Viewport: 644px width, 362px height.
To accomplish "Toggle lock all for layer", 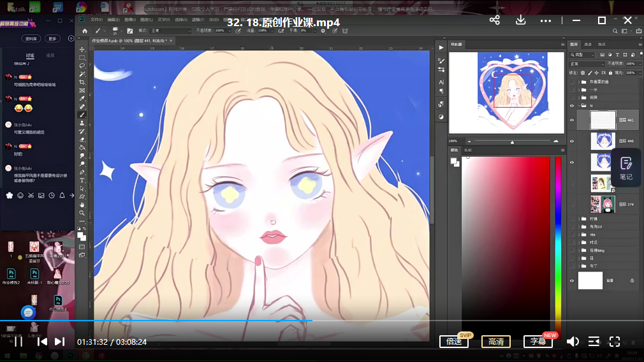I will [x=610, y=73].
